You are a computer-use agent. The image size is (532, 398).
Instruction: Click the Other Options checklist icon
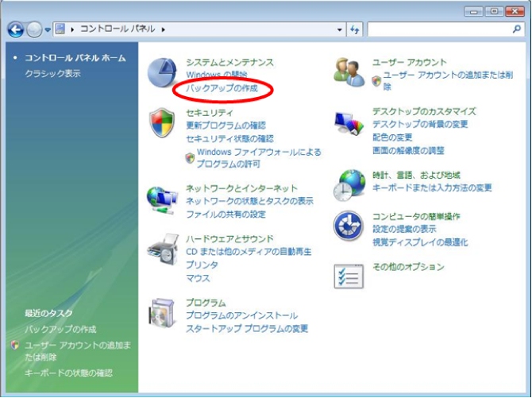coord(349,275)
